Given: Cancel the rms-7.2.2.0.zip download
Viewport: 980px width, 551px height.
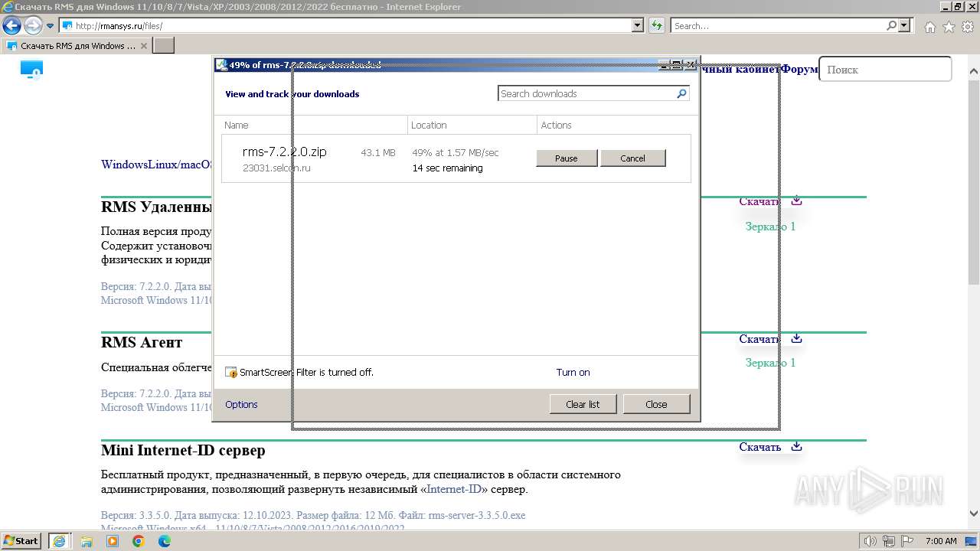Looking at the screenshot, I should [x=632, y=158].
